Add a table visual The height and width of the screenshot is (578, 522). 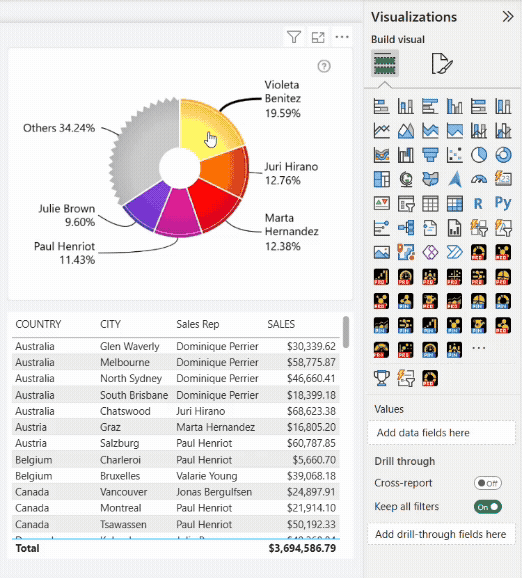[x=430, y=203]
